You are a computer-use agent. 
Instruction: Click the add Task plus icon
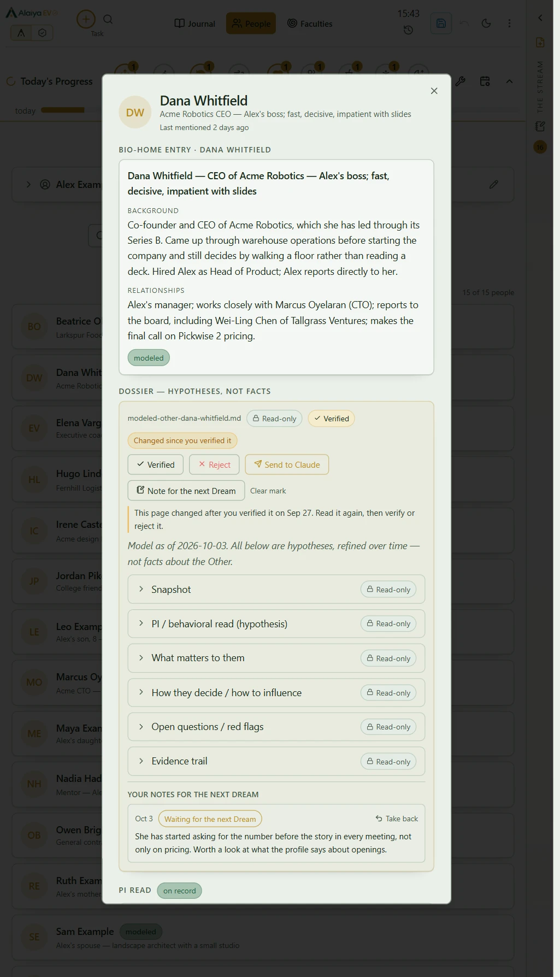[85, 20]
